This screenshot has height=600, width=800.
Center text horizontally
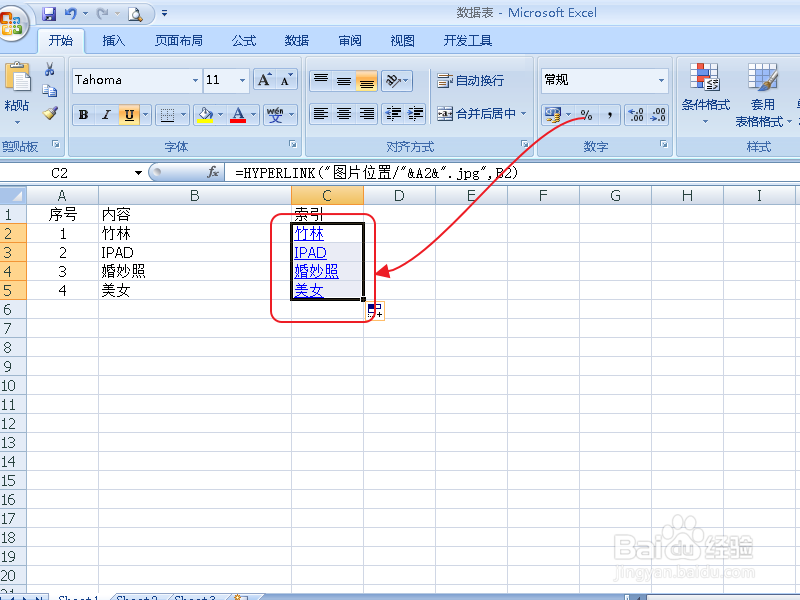[x=344, y=113]
